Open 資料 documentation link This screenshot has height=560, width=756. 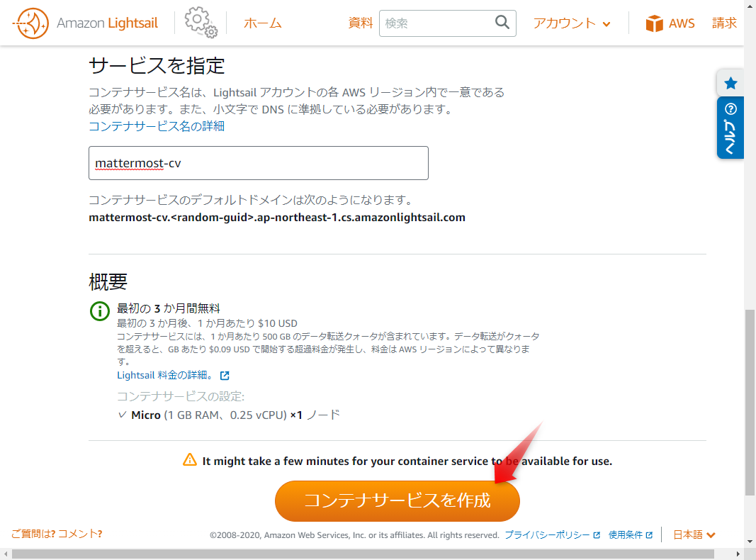pos(360,23)
